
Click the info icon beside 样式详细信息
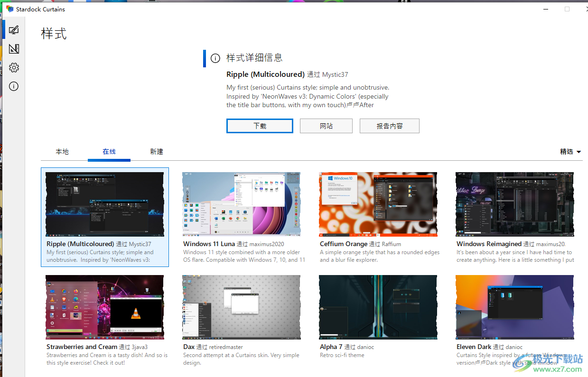point(215,58)
